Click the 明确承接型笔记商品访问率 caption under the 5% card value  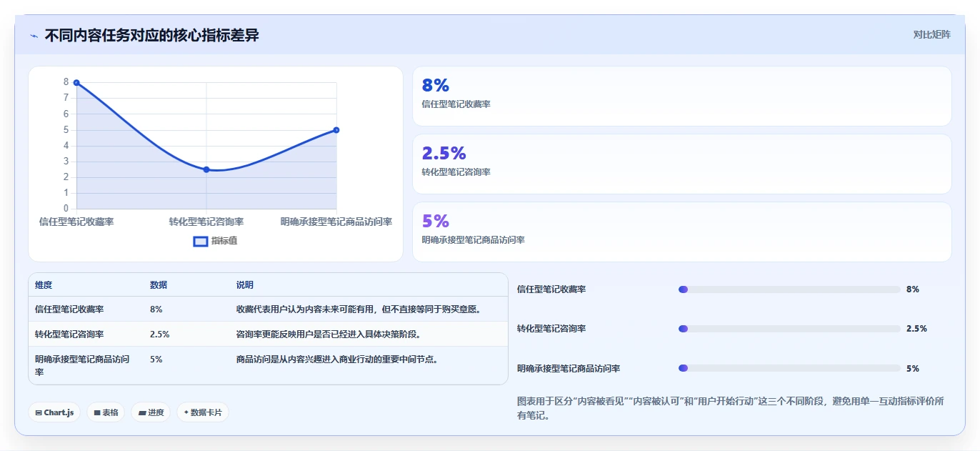pos(474,240)
